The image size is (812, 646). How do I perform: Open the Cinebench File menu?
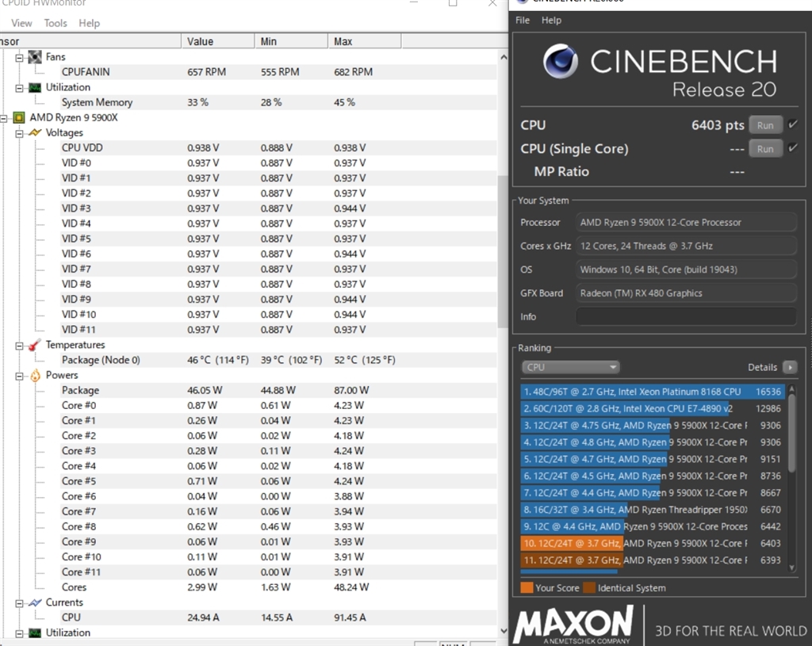(523, 21)
